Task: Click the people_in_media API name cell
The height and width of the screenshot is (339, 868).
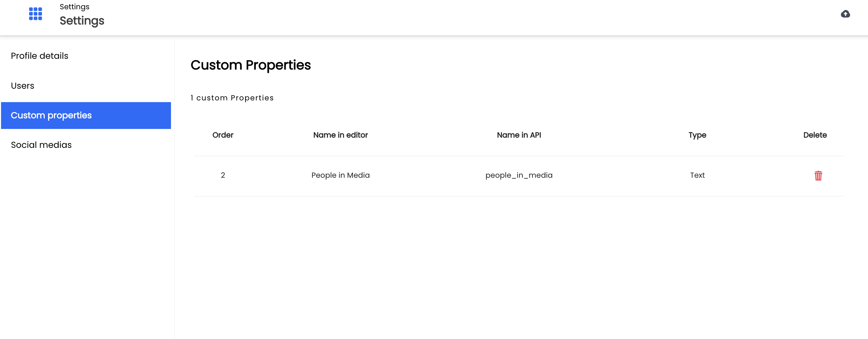Action: pos(519,175)
